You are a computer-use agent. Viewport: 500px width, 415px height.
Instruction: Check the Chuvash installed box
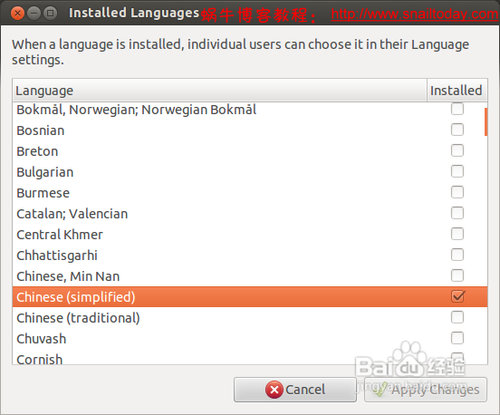click(457, 338)
